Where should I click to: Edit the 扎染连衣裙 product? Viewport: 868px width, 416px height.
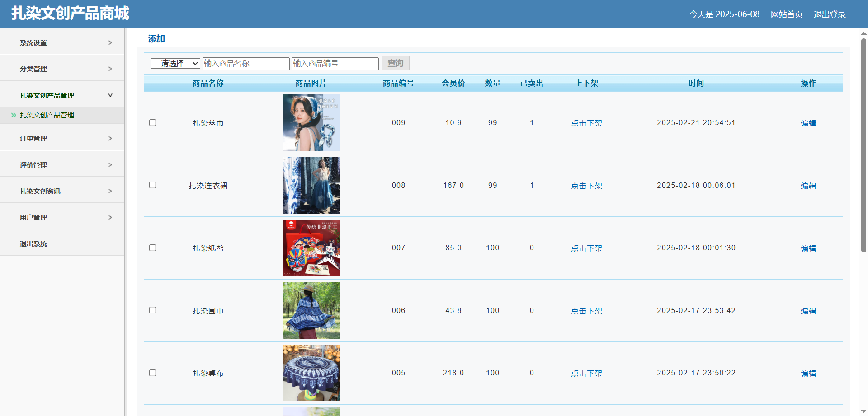pos(808,186)
